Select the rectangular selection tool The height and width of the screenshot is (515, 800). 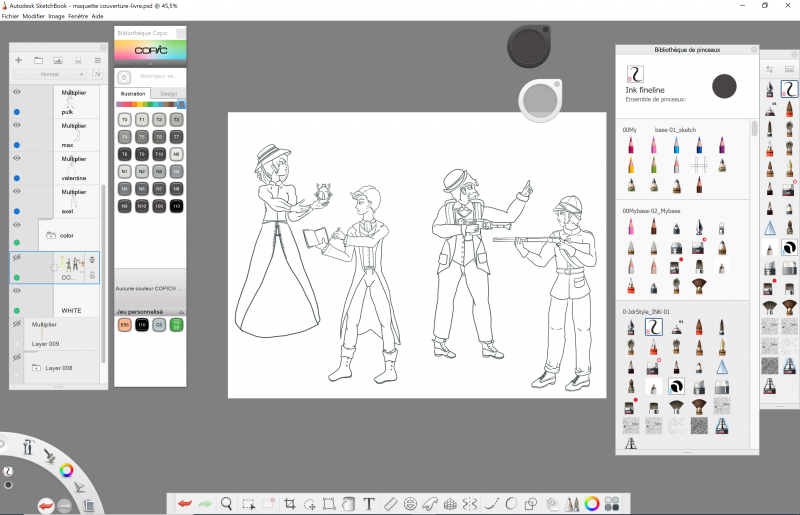coord(248,504)
